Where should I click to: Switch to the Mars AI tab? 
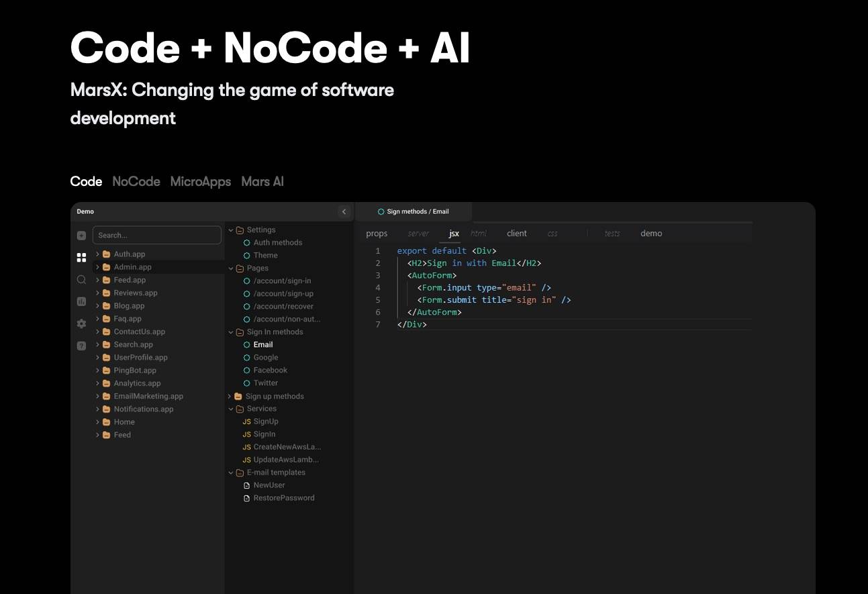pos(262,181)
